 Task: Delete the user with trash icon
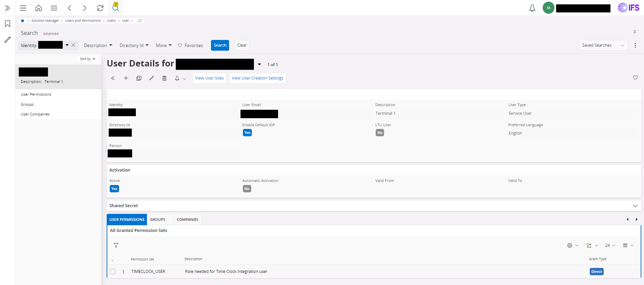[164, 78]
